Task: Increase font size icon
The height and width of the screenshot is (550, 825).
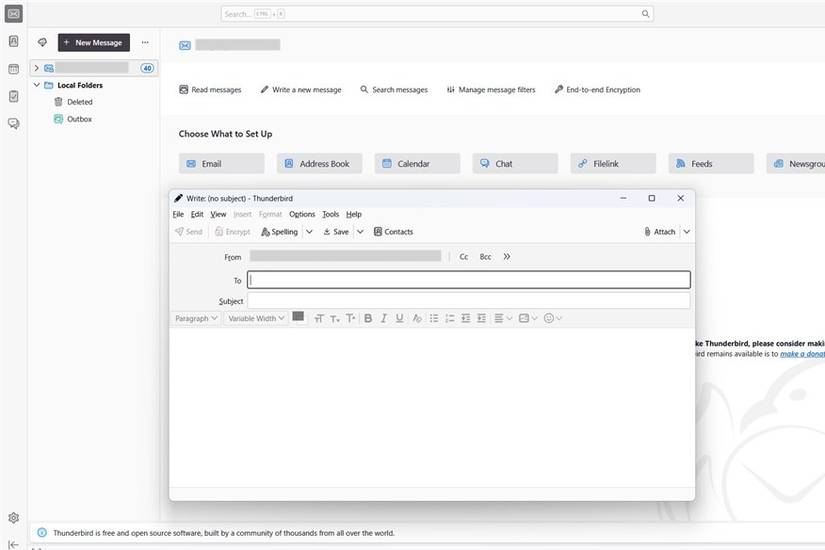Action: [x=350, y=318]
